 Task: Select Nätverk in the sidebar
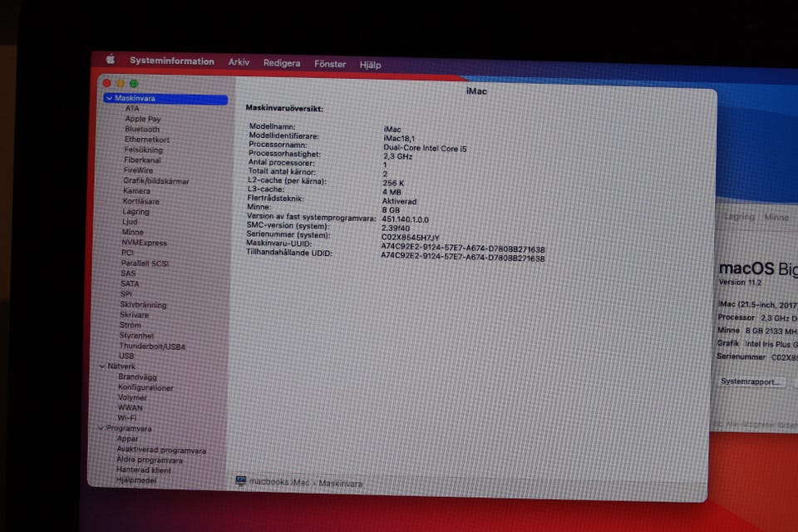[x=121, y=367]
